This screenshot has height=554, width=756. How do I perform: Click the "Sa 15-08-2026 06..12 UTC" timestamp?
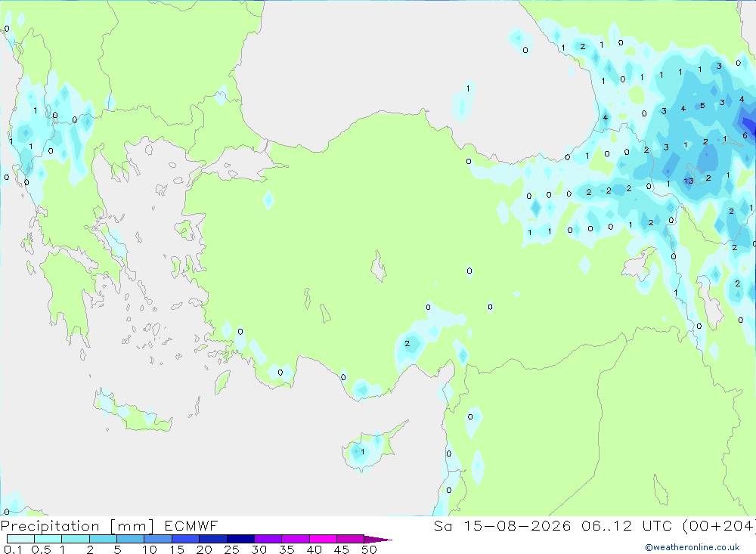553,525
